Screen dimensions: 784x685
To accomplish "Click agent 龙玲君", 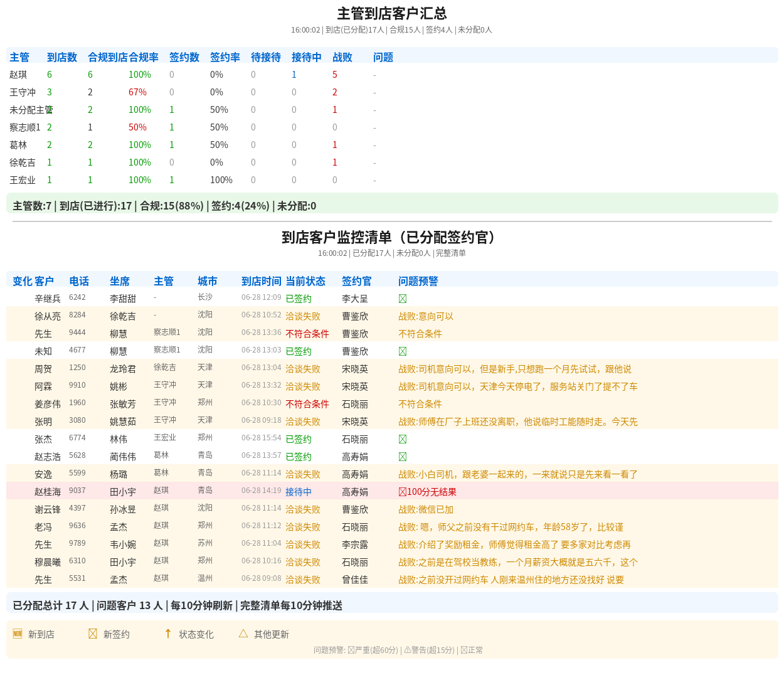I will click(x=123, y=369).
